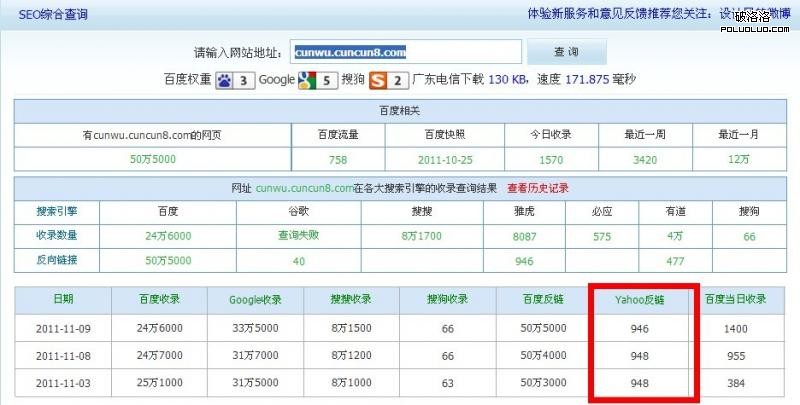Open the Youdao backlink count 477

click(676, 262)
